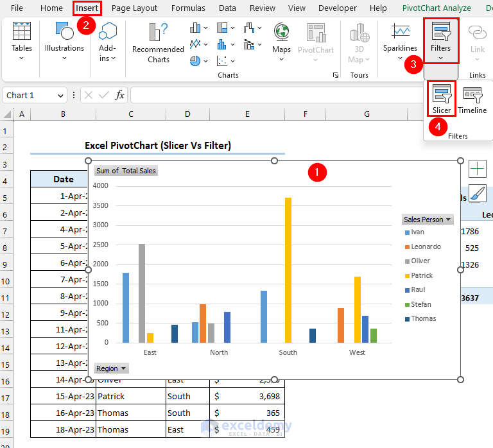Insert waterfall or stock chart icon
Image resolution: width=493 pixels, height=448 pixels.
(x=249, y=28)
